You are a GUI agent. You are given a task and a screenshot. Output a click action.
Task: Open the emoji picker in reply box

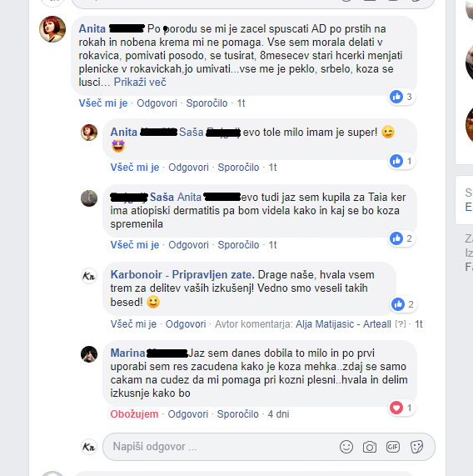pyautogui.click(x=346, y=447)
